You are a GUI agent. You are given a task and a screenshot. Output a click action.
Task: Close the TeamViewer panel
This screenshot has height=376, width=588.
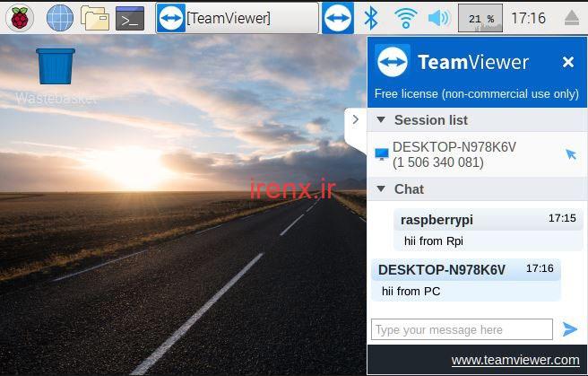click(567, 62)
